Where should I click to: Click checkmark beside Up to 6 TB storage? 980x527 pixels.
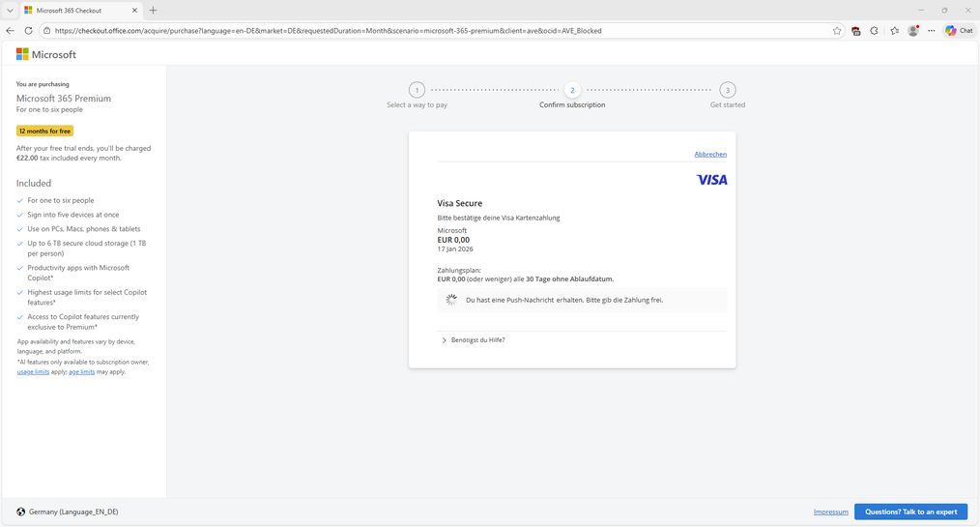coord(20,244)
